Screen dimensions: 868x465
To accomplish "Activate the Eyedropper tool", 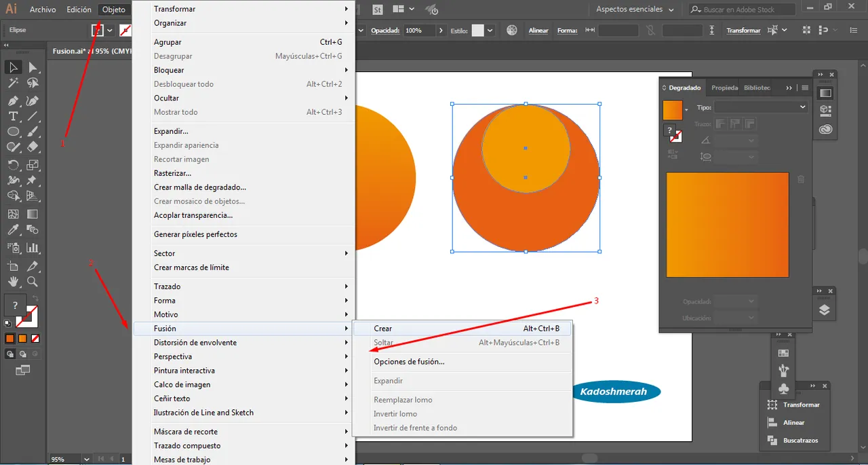I will point(13,230).
